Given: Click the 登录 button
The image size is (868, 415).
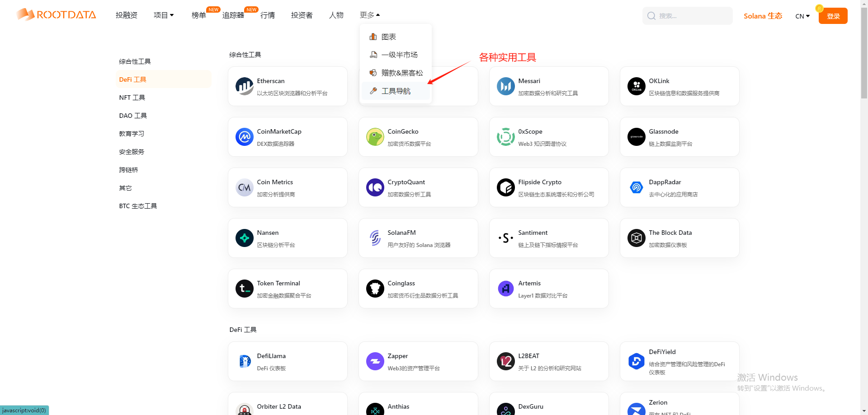Looking at the screenshot, I should (833, 16).
